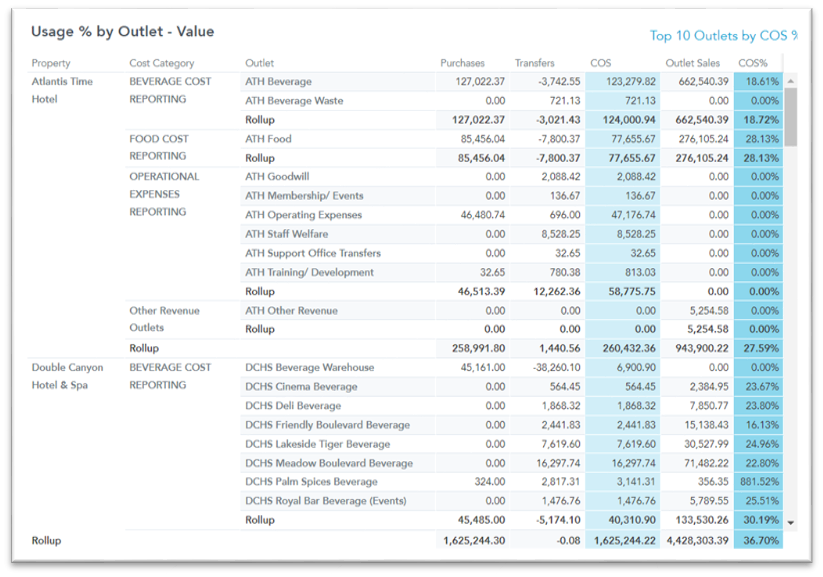The image size is (823, 577).
Task: Click the scrollbar up arrow of the table
Action: [x=790, y=81]
